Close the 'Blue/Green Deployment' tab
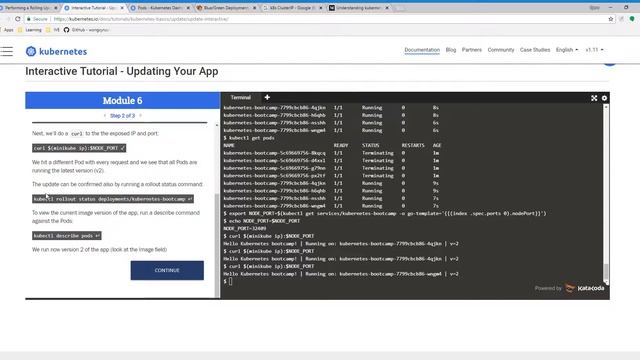The width and height of the screenshot is (640, 360). point(254,8)
